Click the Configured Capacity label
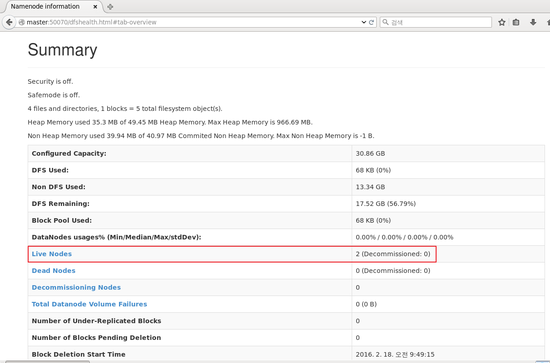This screenshot has height=363, width=550. [69, 154]
